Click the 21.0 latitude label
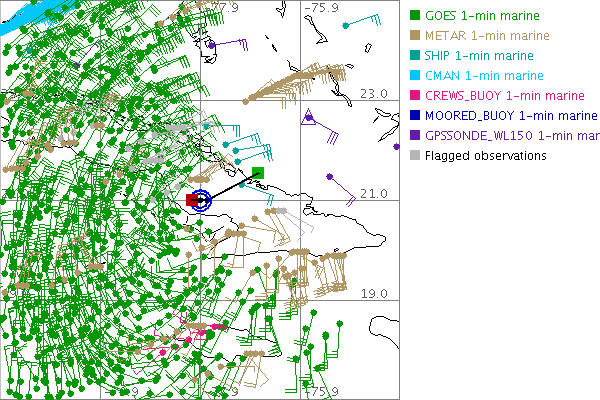This screenshot has width=600, height=400. (373, 193)
